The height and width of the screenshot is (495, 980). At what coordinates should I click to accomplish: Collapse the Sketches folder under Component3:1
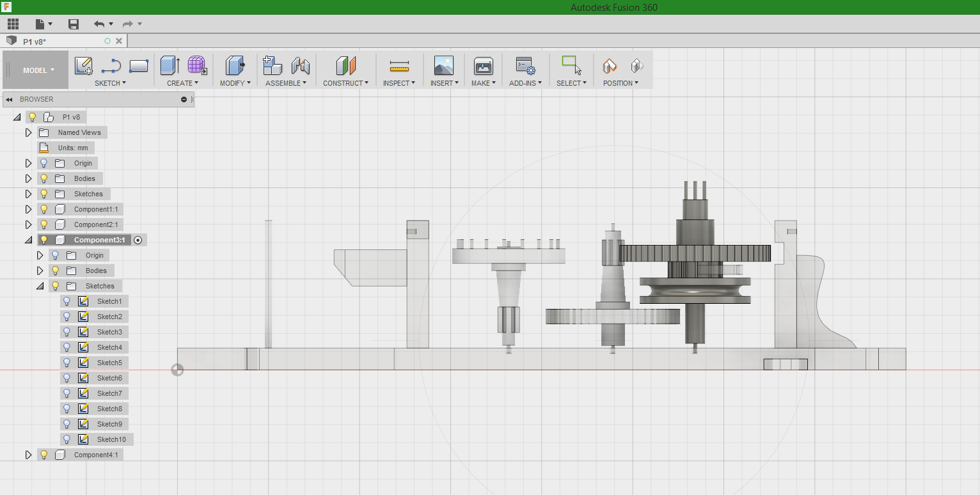(x=40, y=287)
